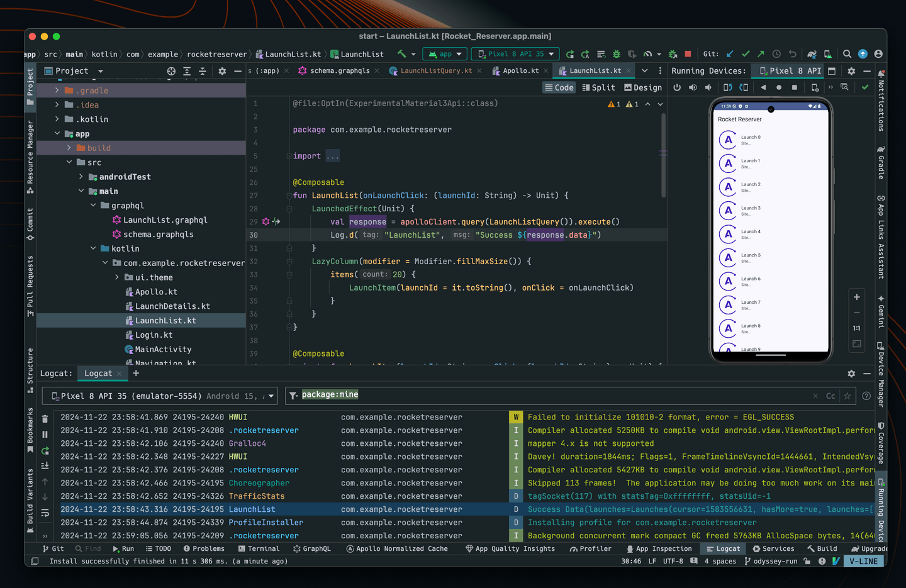
Task: Open the app run configuration dropdown
Action: 445,54
